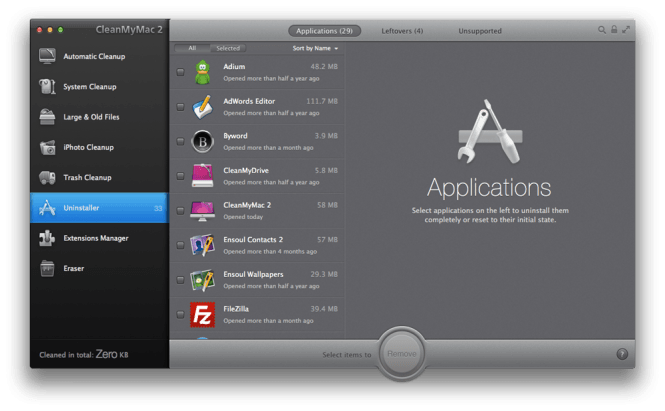The image size is (665, 411).
Task: Click the CleanMyMac 2 app icon
Action: (x=202, y=211)
